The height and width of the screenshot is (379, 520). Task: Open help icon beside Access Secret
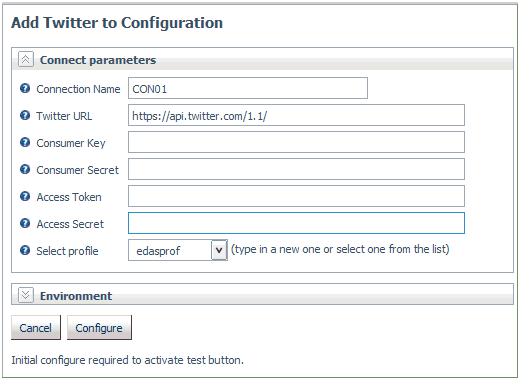(25, 224)
